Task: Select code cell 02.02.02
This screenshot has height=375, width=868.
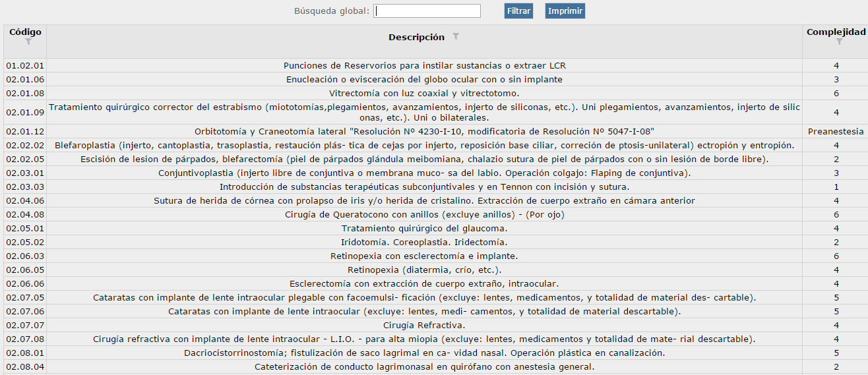Action: (x=25, y=146)
